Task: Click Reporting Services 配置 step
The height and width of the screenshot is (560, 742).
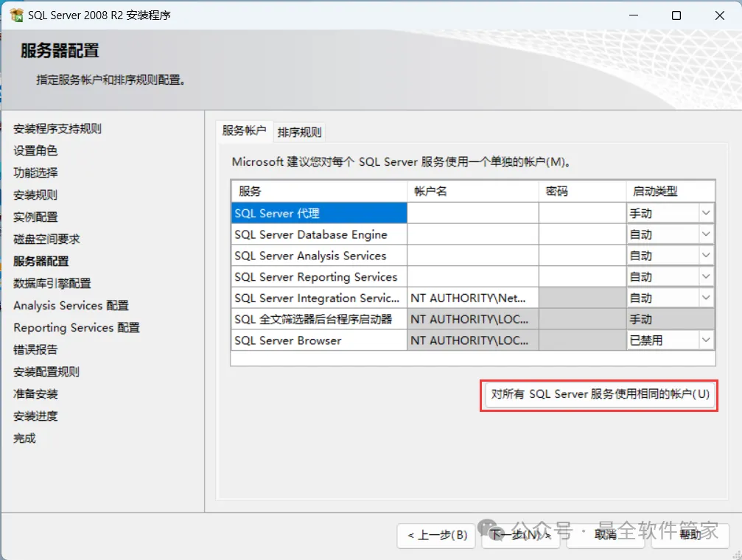Action: tap(77, 328)
